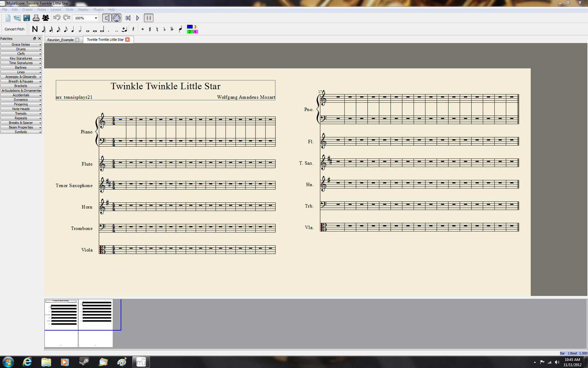The height and width of the screenshot is (368, 588).
Task: Expand the Barlines palette
Action: click(21, 68)
